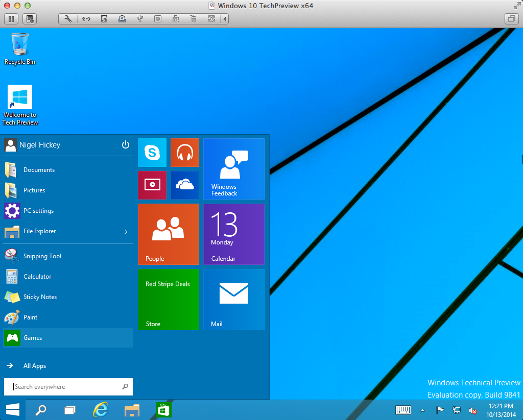523x420 pixels.
Task: Click the sync/sharing icon in VM toolbar
Action: tap(211, 19)
